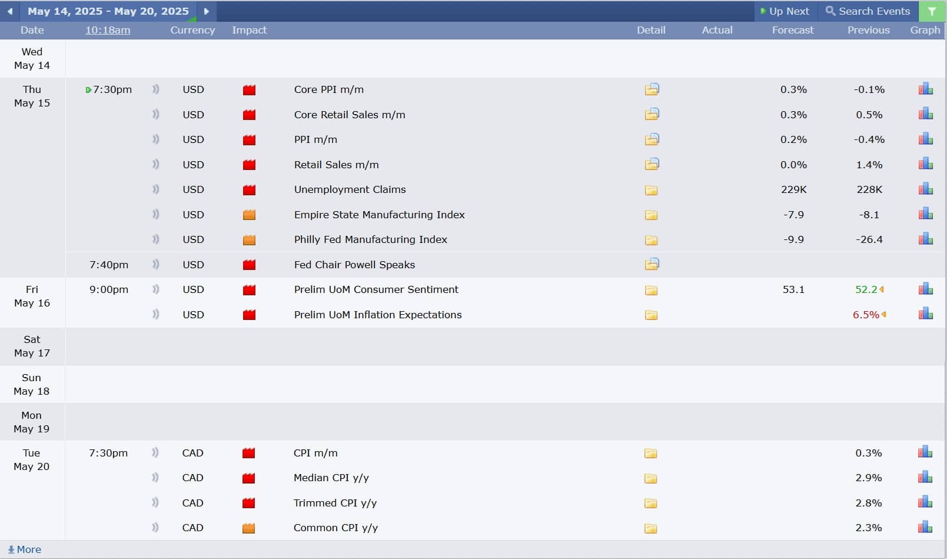Click the Up Next tab
Screen dimensions: 947x560
pyautogui.click(x=785, y=11)
